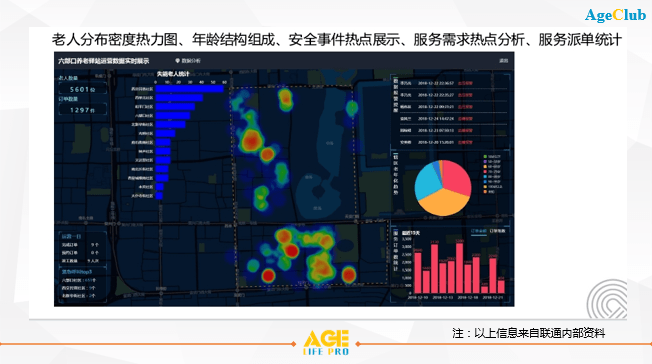
Task: Click the 1297 order count box
Action: 82,110
